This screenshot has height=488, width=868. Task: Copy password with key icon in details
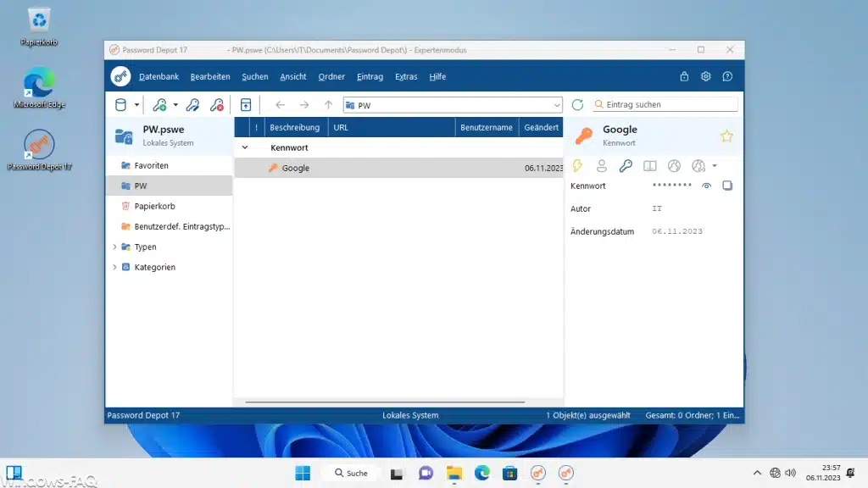click(626, 165)
